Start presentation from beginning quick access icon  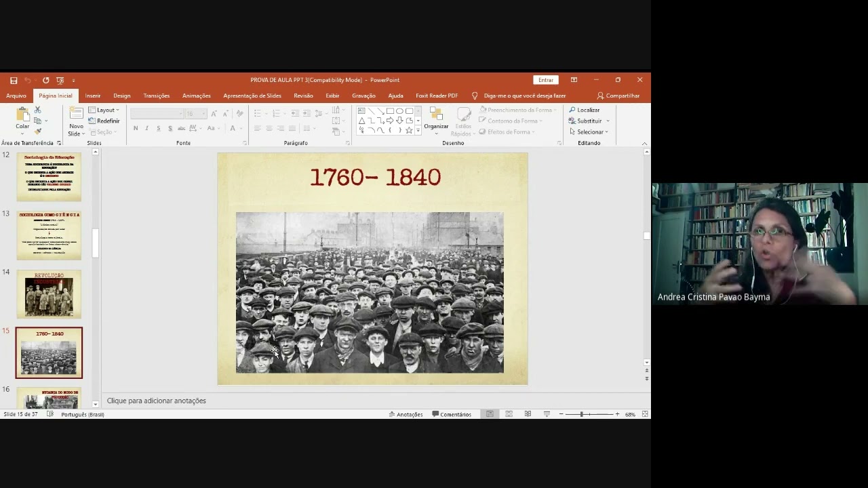(60, 80)
